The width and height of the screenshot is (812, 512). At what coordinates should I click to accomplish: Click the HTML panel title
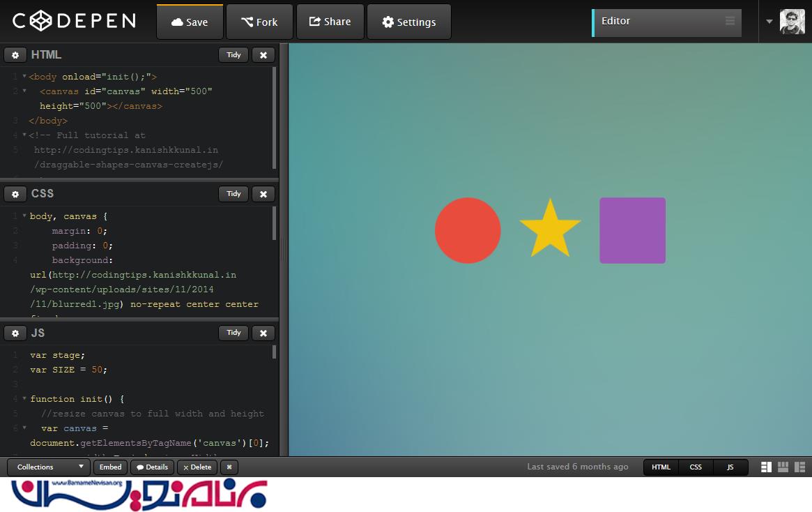click(x=46, y=55)
